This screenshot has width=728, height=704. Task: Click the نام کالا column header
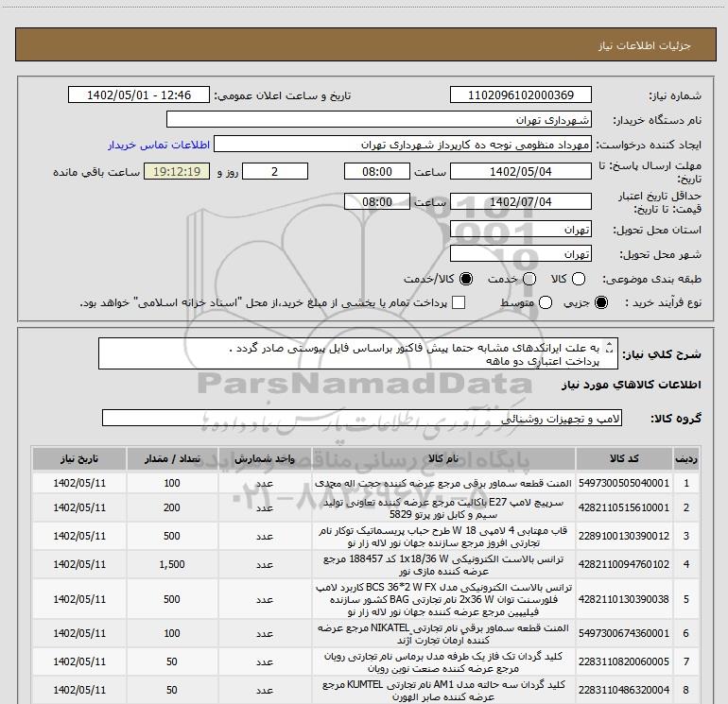click(x=443, y=458)
